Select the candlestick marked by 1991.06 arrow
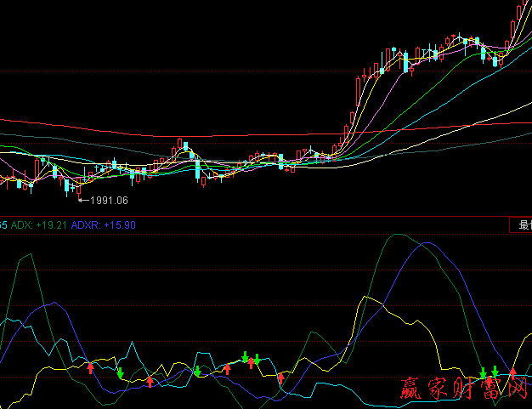532x409 pixels. [67, 185]
